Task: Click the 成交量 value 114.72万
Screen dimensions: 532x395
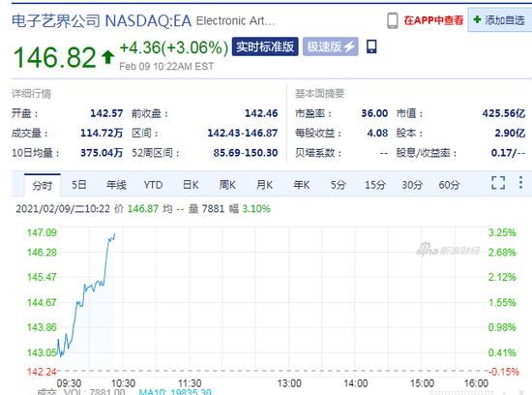Action: pyautogui.click(x=102, y=133)
